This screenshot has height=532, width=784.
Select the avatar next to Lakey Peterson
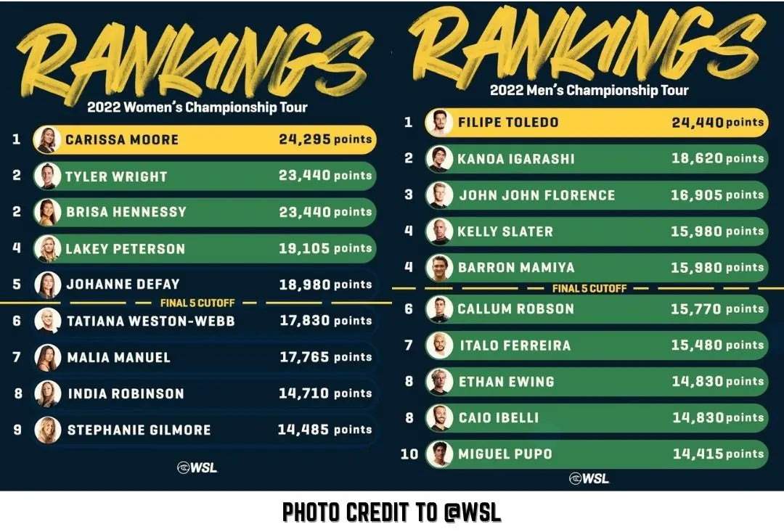(x=47, y=248)
